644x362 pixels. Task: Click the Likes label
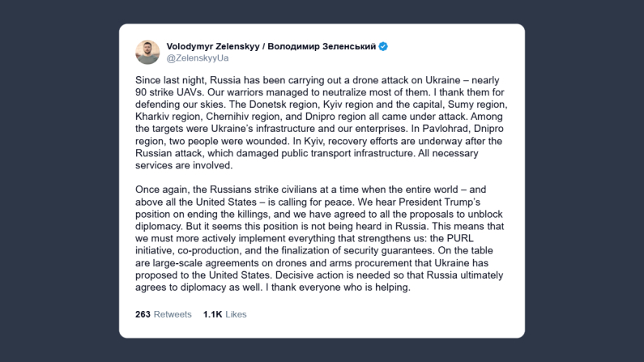(x=236, y=314)
